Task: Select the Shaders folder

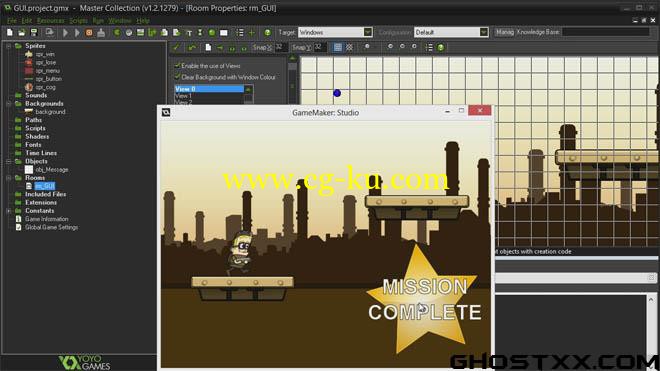Action: [37, 136]
